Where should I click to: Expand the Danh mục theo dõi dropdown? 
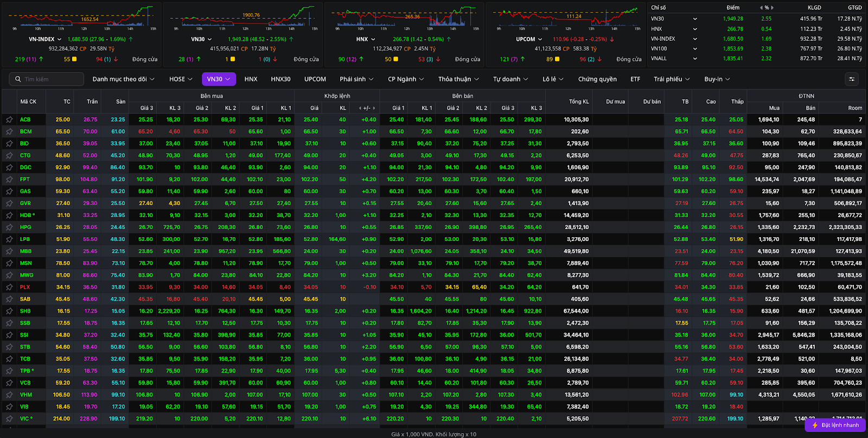tap(123, 79)
